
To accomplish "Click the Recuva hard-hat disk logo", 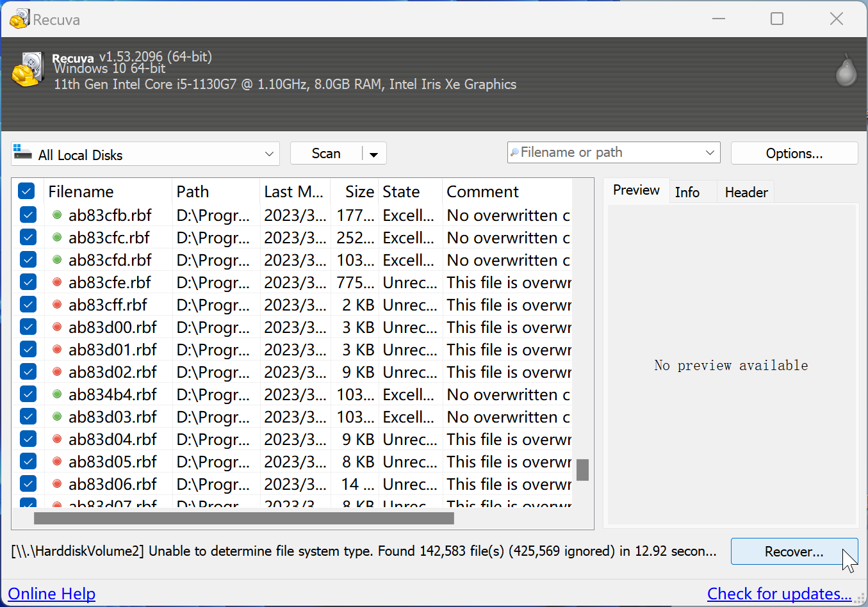I will 28,69.
